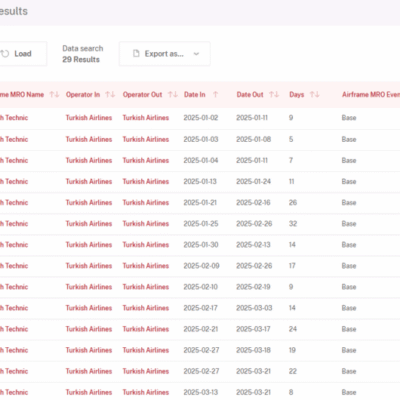The width and height of the screenshot is (400, 400).
Task: Click the Days column header
Action: coord(297,95)
